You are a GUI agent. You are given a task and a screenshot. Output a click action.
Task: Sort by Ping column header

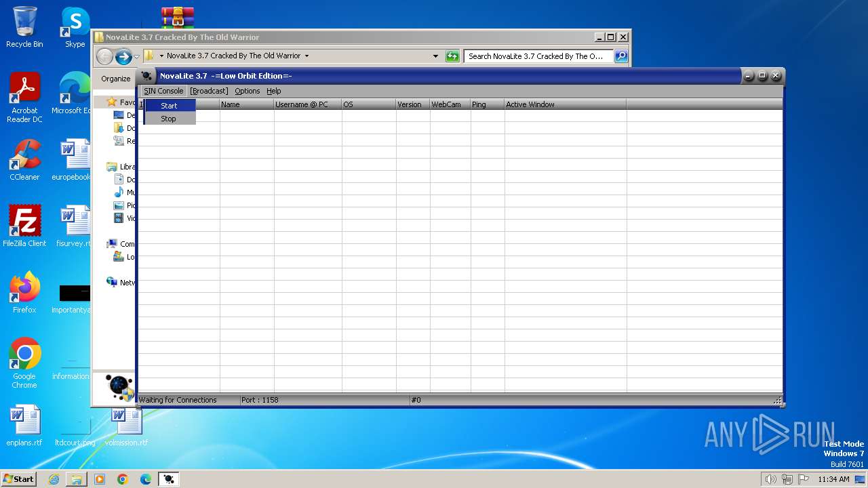pos(488,104)
